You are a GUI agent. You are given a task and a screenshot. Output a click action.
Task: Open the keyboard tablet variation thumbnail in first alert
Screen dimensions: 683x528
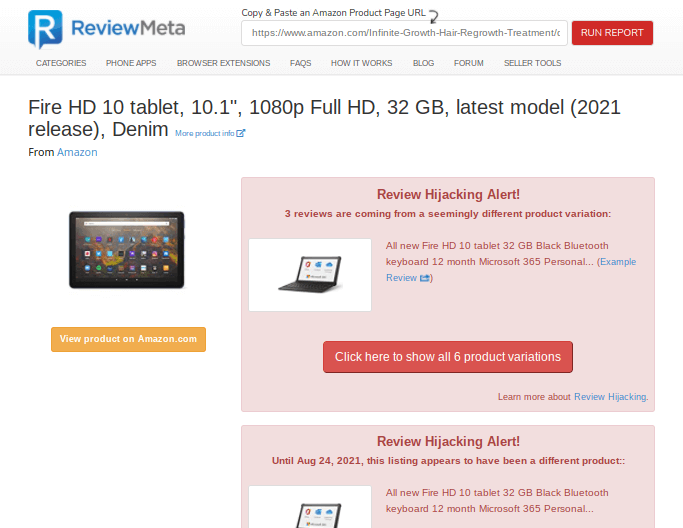pos(310,275)
